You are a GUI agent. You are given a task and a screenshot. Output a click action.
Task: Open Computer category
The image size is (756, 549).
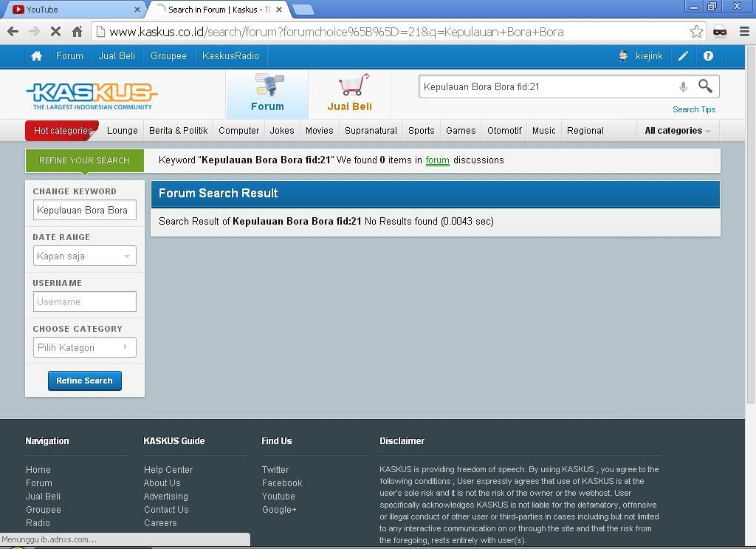[x=238, y=131]
